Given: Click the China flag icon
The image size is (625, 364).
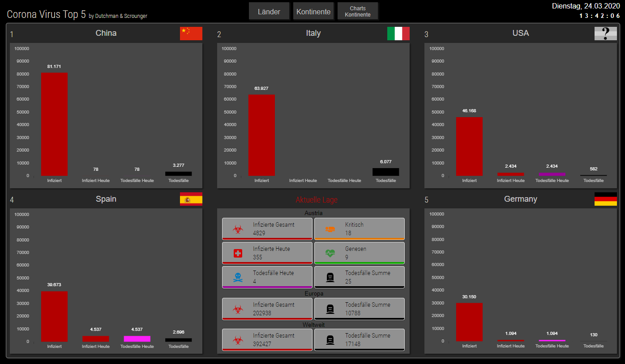Looking at the screenshot, I should (x=191, y=34).
